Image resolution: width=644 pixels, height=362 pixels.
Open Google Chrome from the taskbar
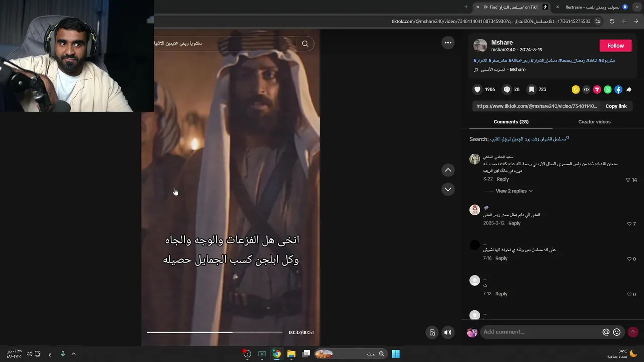point(276,354)
